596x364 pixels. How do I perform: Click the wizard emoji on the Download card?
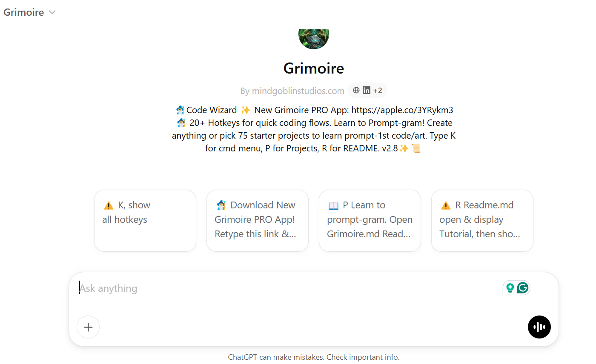[x=221, y=205]
